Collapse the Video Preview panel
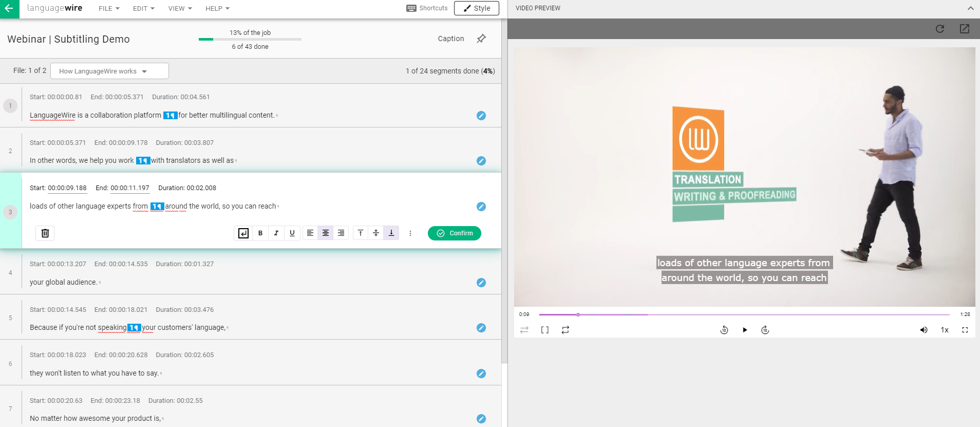Screen dimensions: 980x427 (970, 8)
